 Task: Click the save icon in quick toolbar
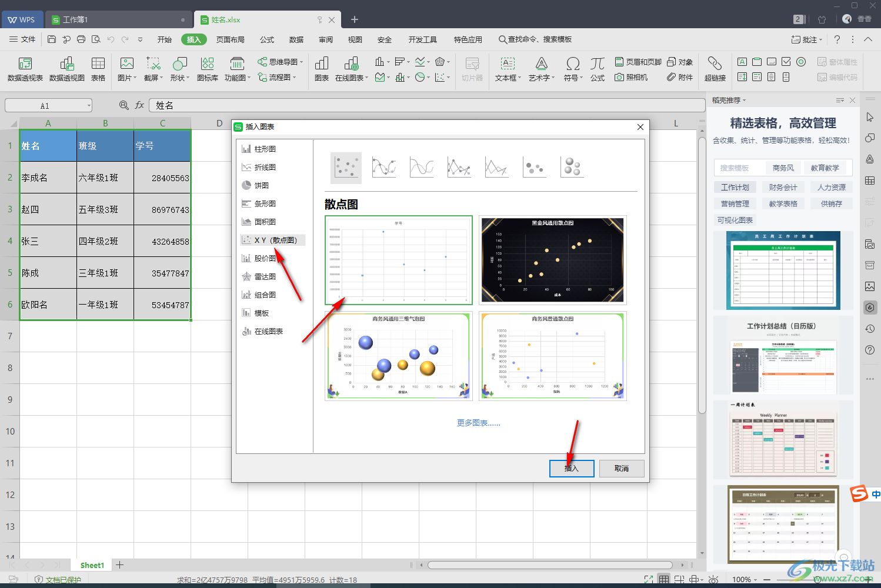(x=52, y=39)
